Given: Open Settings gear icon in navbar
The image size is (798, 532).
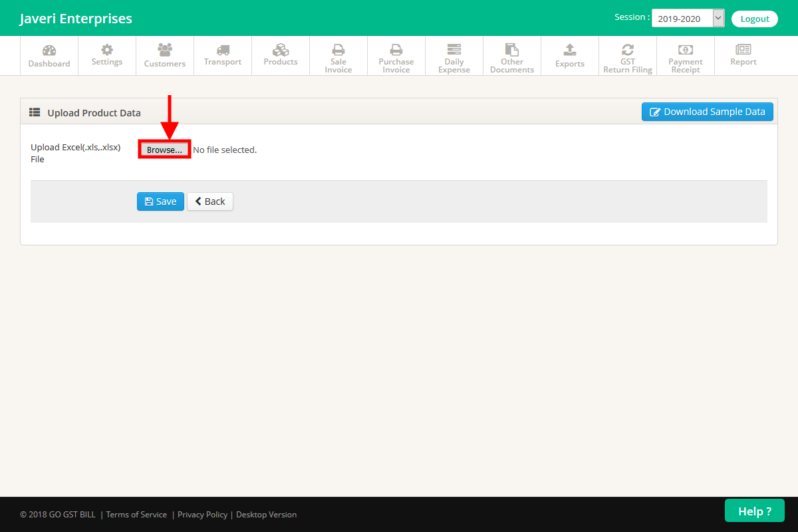Looking at the screenshot, I should pos(107,50).
